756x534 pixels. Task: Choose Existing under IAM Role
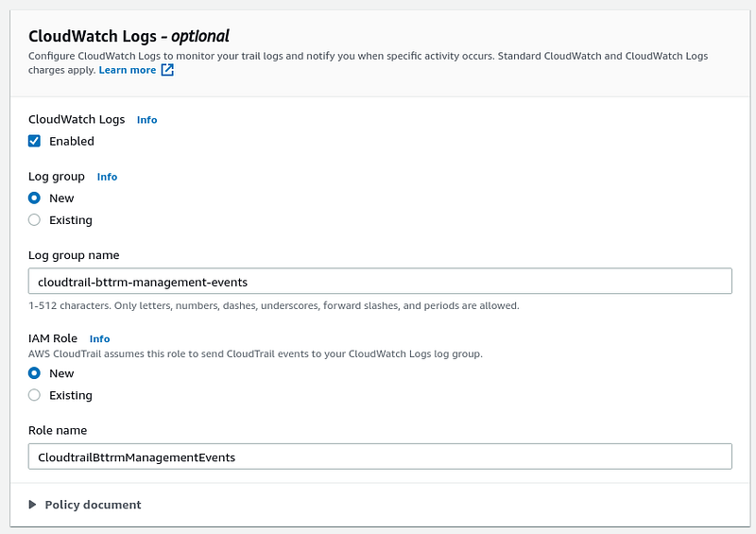coord(34,395)
